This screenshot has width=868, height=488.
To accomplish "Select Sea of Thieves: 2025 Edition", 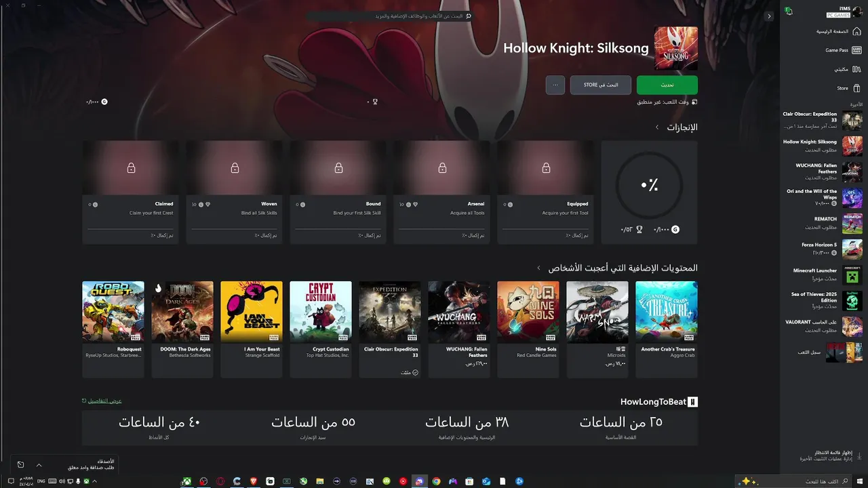I will point(822,300).
